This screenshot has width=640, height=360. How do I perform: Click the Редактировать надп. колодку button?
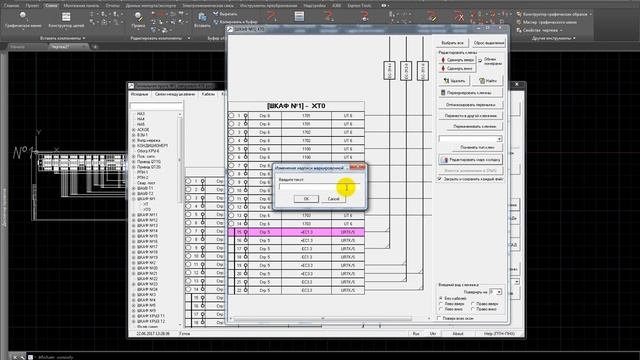pyautogui.click(x=471, y=160)
